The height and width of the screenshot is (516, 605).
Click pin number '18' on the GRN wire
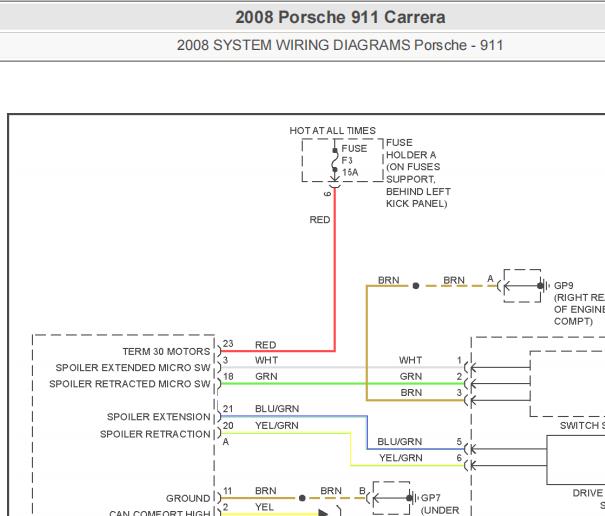point(228,376)
